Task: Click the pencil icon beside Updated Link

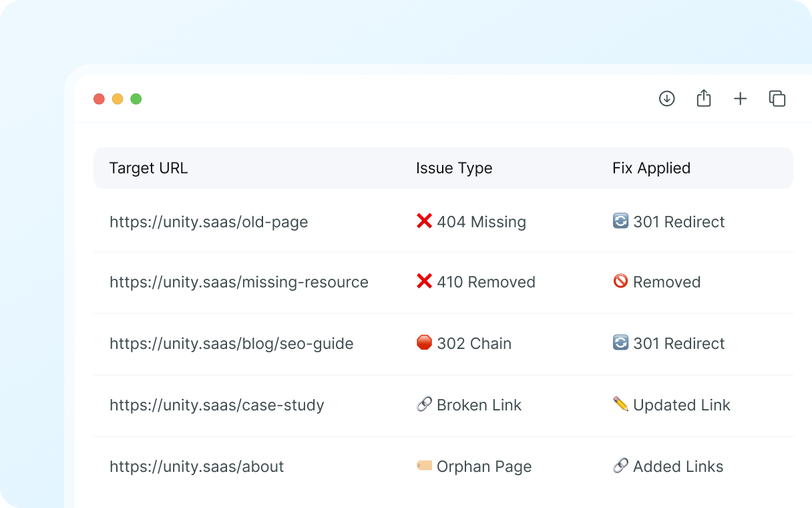Action: point(620,404)
